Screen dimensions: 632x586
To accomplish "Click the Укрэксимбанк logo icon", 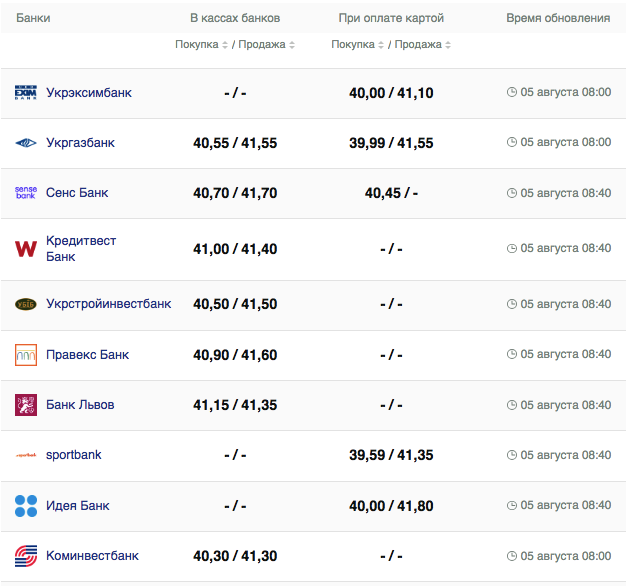I will [x=26, y=93].
